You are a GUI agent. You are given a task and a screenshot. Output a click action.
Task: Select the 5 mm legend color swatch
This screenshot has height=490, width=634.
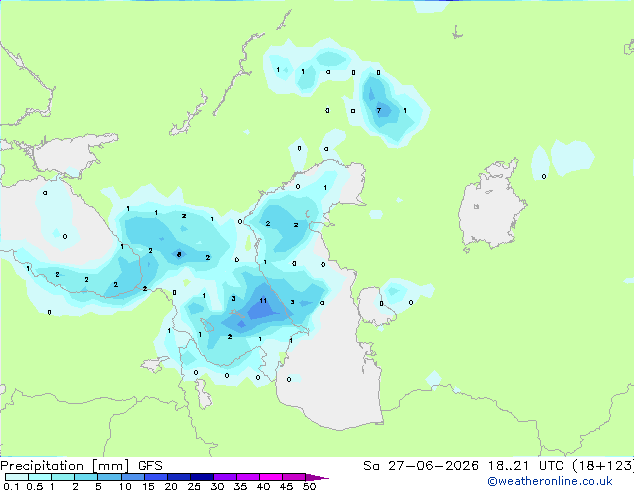(109, 477)
